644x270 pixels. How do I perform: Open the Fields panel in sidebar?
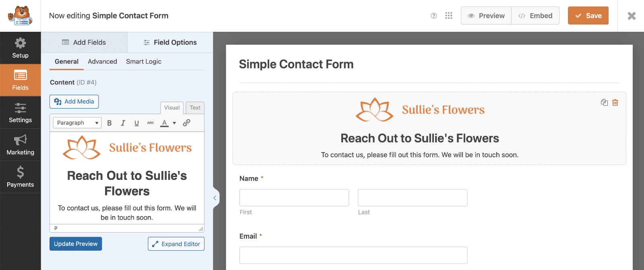[20, 80]
